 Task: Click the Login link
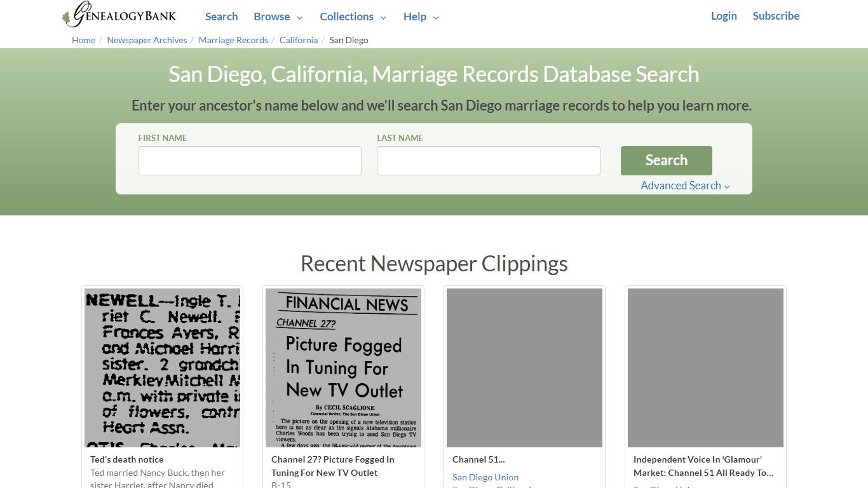click(724, 16)
